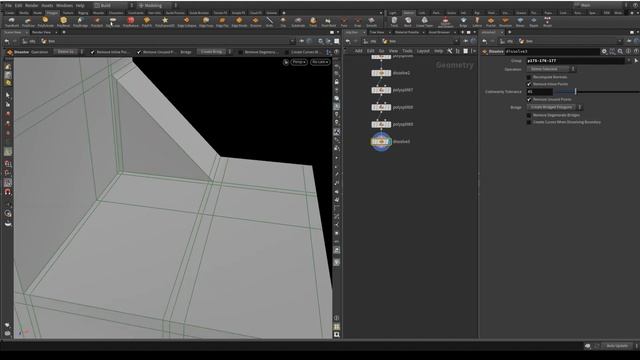The height and width of the screenshot is (360, 640).
Task: Select the Mountain deform shelf tool
Action: [505, 22]
